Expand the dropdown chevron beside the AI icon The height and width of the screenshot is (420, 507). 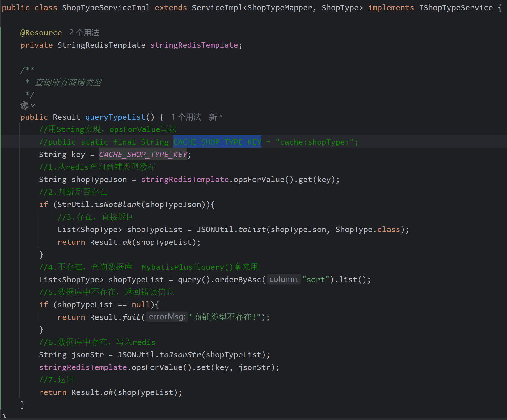tap(33, 106)
